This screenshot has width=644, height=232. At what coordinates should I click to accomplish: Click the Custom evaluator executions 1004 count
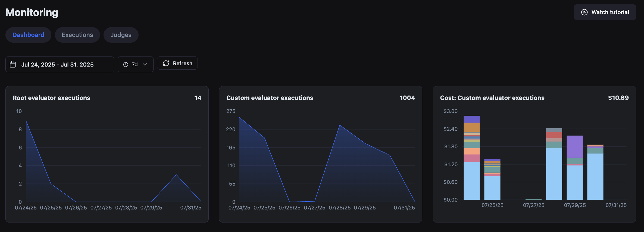[x=407, y=98]
